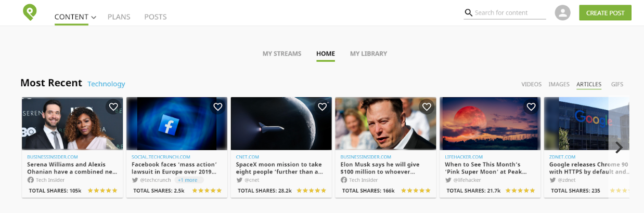The width and height of the screenshot is (644, 213).
Task: Click the five-star rating on SpaceX card
Action: (x=311, y=191)
